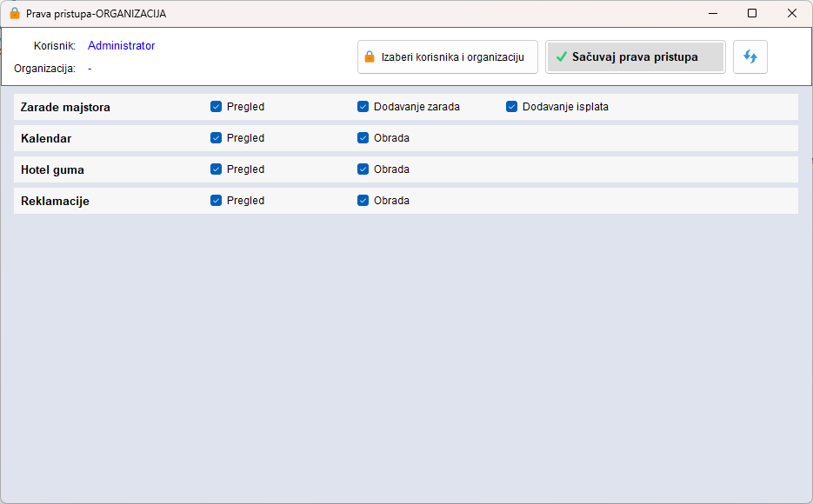Select the Reklamacije row label

pos(55,201)
